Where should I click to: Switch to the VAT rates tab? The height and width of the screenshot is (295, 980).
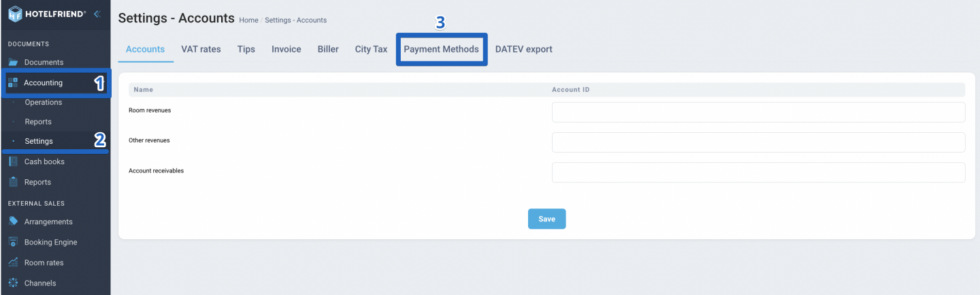coord(201,49)
